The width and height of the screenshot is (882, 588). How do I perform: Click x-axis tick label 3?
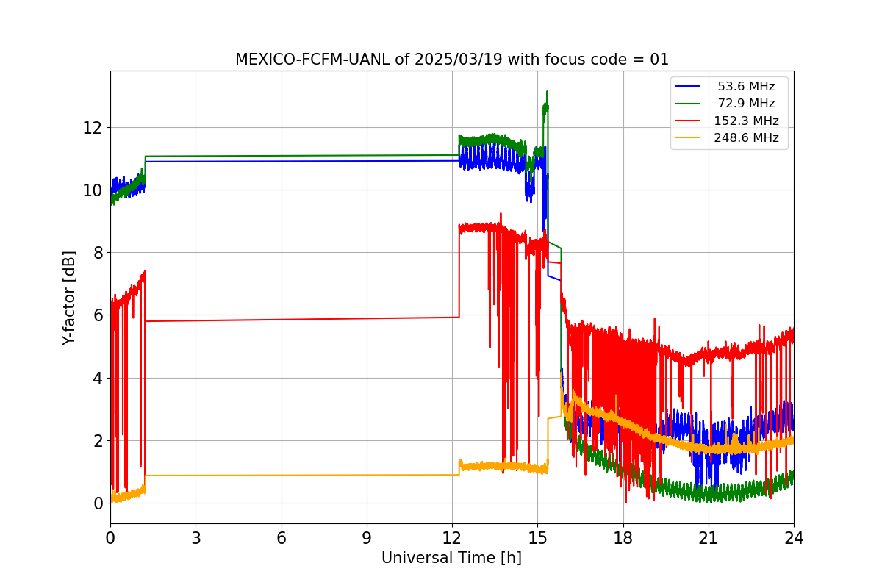click(x=196, y=538)
